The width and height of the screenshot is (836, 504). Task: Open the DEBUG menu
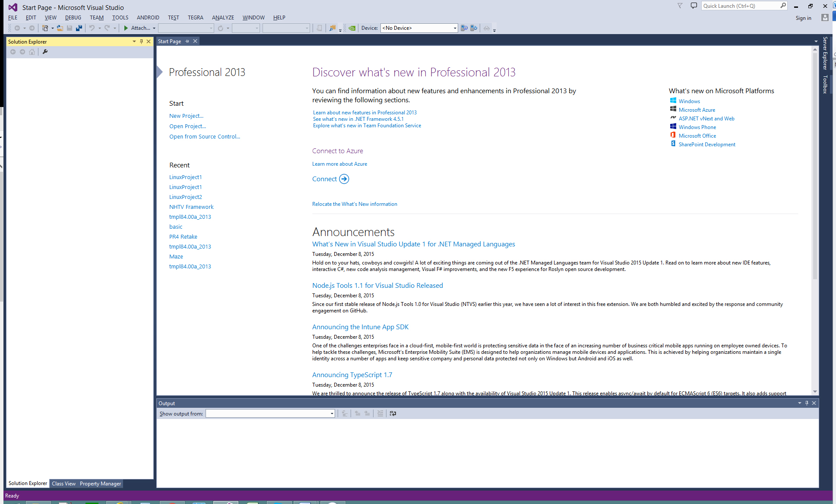tap(73, 18)
